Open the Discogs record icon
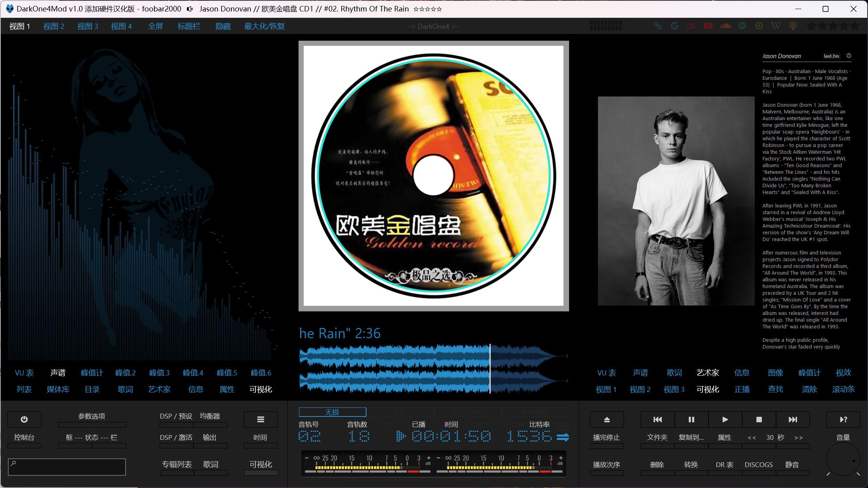This screenshot has width=868, height=488. pyautogui.click(x=759, y=26)
